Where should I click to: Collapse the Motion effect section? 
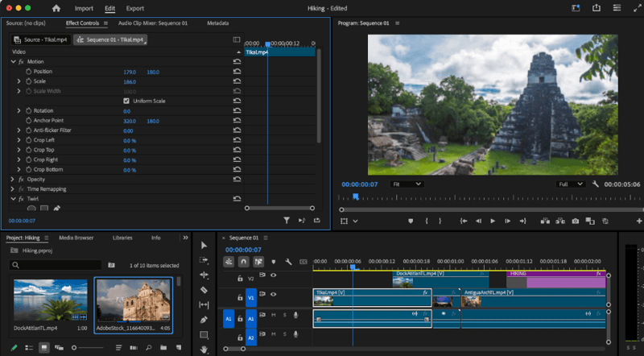[x=13, y=61]
